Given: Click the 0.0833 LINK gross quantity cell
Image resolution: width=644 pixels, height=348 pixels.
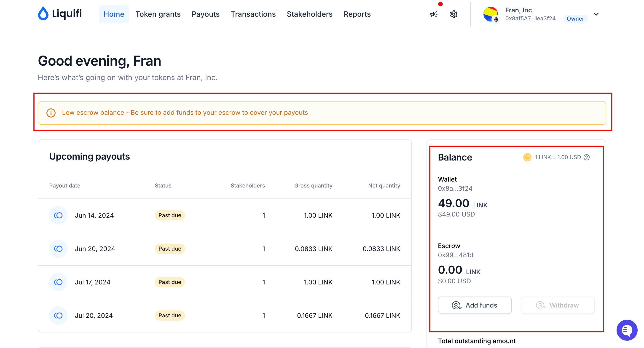Looking at the screenshot, I should tap(314, 249).
